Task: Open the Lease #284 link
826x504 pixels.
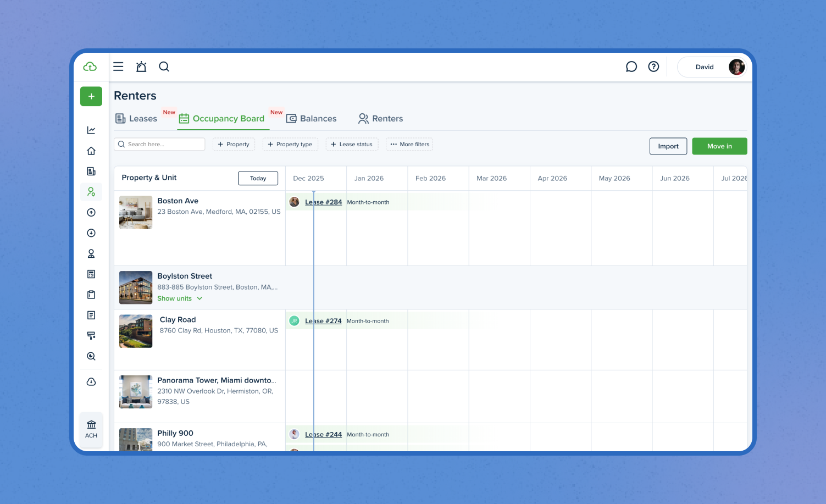Action: tap(323, 202)
